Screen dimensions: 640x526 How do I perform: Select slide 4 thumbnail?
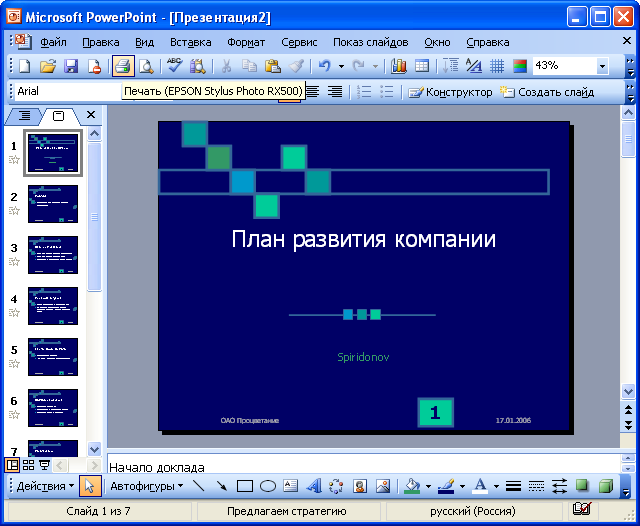(53, 306)
